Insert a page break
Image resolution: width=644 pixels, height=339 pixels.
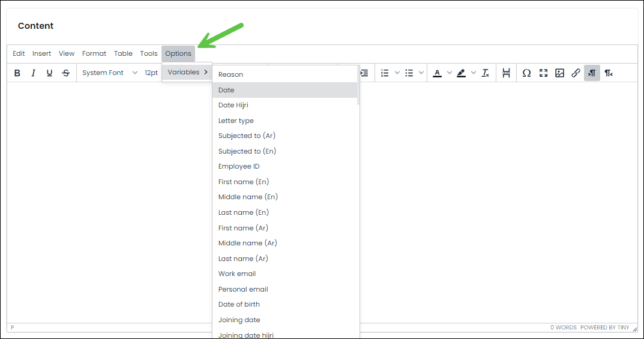(506, 73)
